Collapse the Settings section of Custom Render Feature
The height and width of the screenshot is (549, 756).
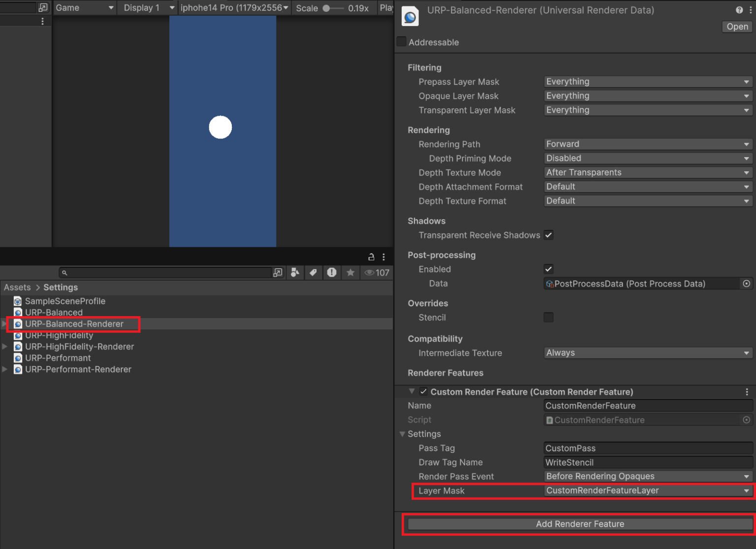(x=402, y=434)
